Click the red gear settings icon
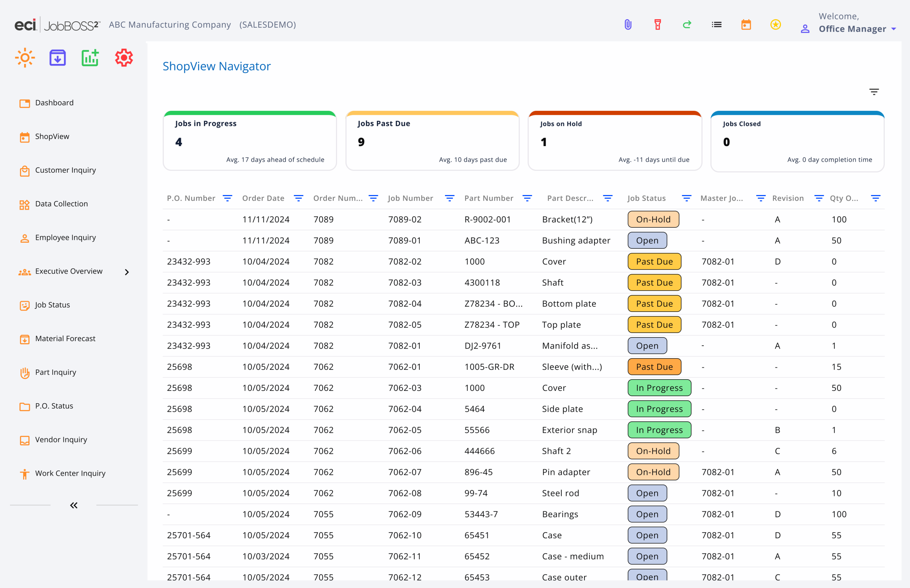This screenshot has height=588, width=910. 124,58
